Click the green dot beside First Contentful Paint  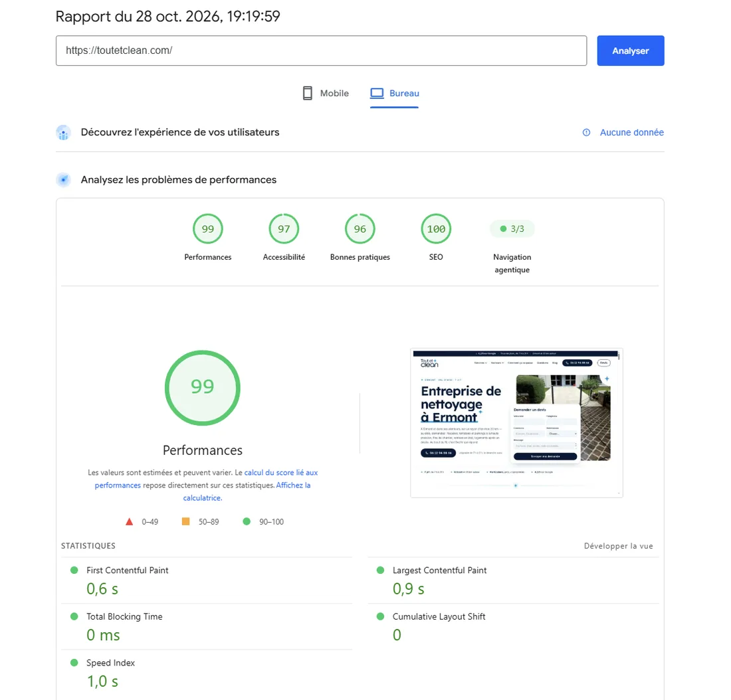point(74,570)
